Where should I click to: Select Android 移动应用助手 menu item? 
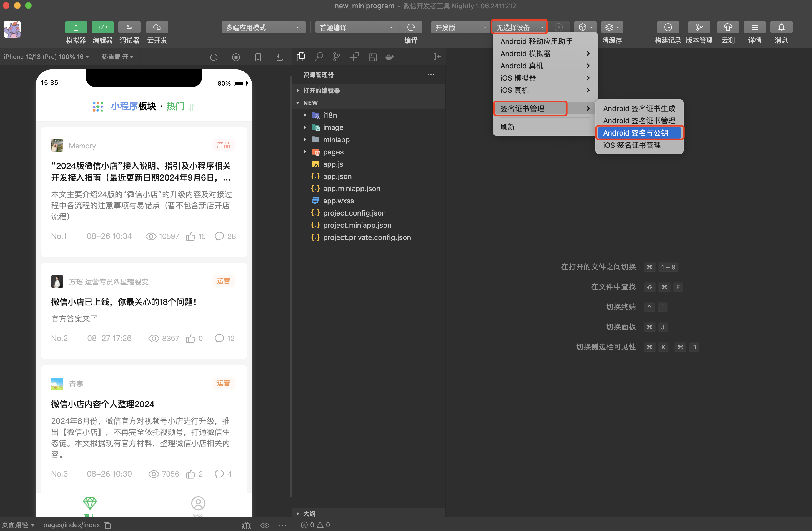click(x=545, y=41)
